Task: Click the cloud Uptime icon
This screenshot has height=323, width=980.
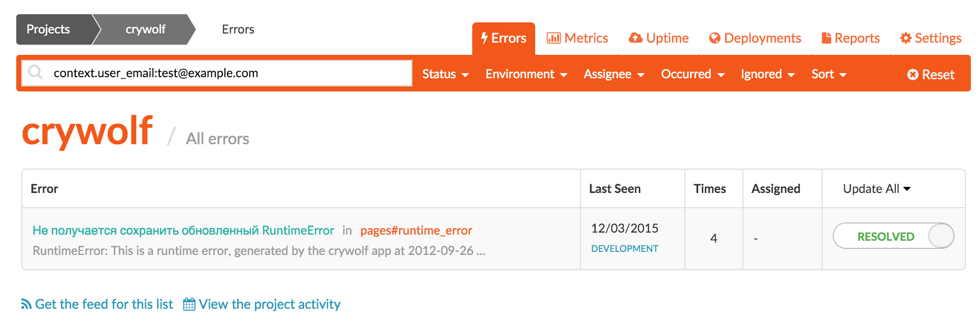Action: (x=635, y=38)
